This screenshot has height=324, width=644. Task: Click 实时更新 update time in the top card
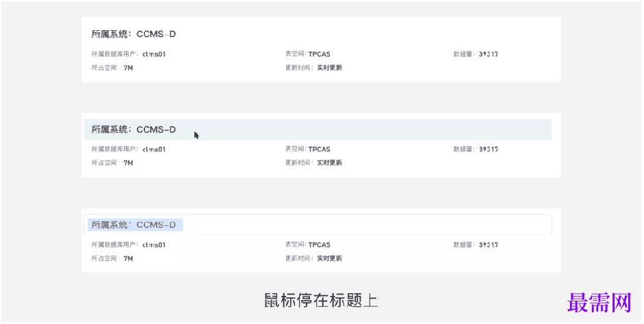tap(329, 68)
